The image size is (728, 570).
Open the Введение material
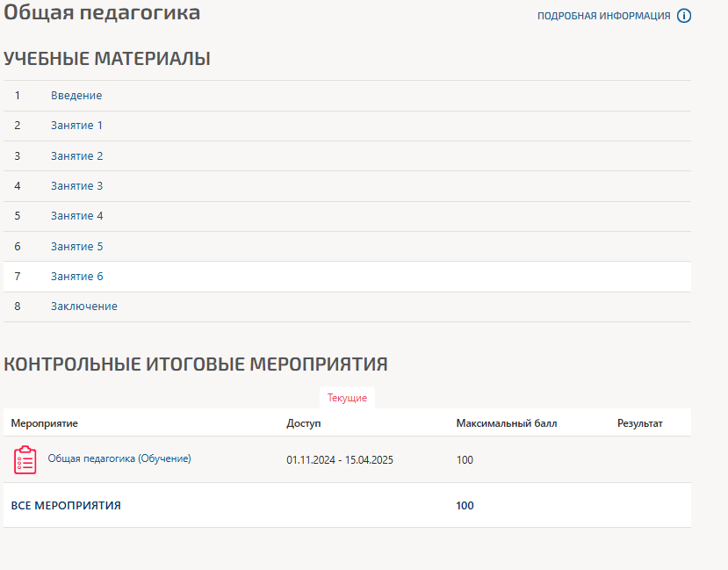click(76, 96)
